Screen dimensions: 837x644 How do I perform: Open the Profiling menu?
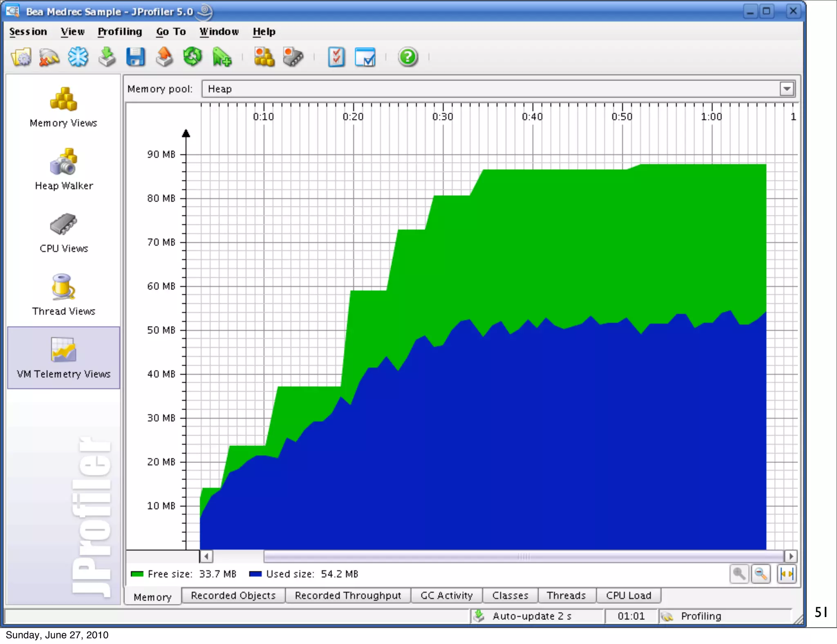[120, 31]
